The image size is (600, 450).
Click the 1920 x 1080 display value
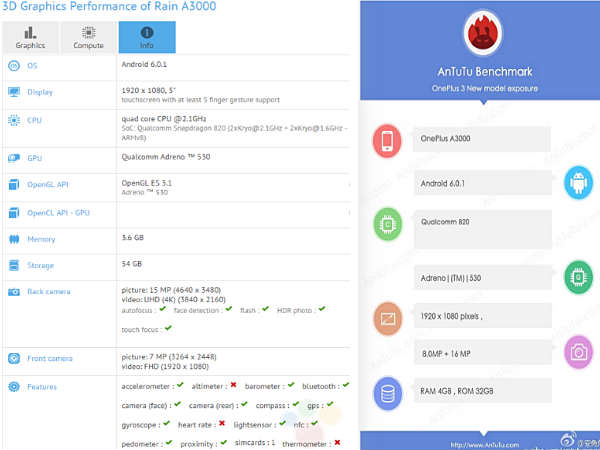tap(148, 91)
